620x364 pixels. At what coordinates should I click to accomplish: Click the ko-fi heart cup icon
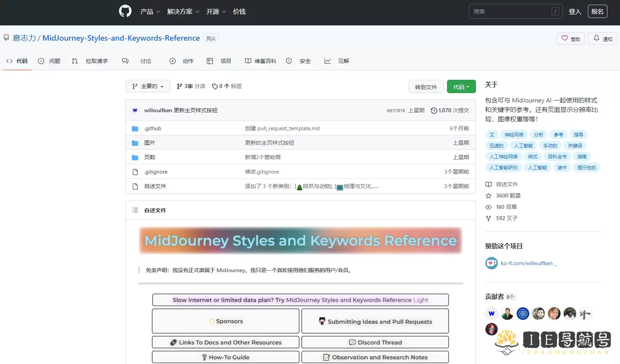[x=492, y=263]
